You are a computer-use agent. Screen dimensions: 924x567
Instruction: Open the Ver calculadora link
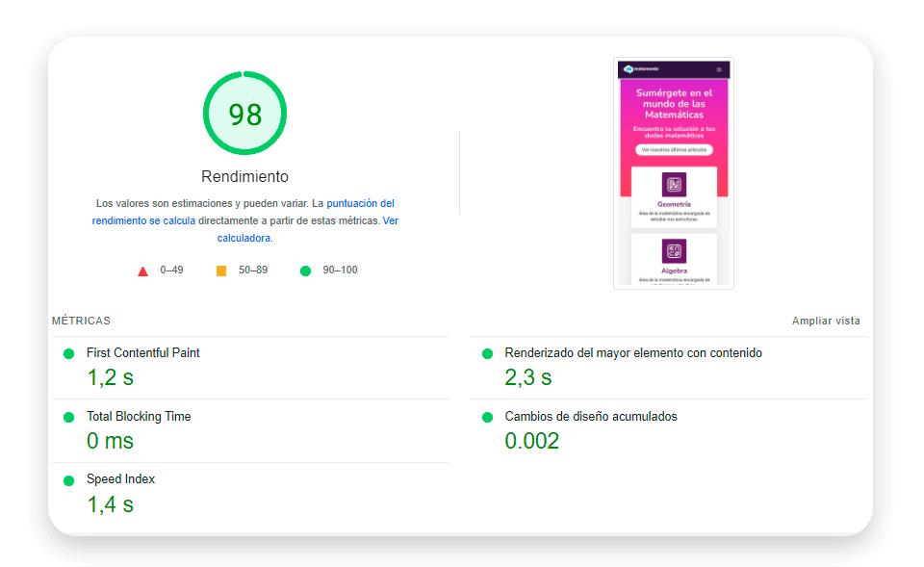coord(244,237)
